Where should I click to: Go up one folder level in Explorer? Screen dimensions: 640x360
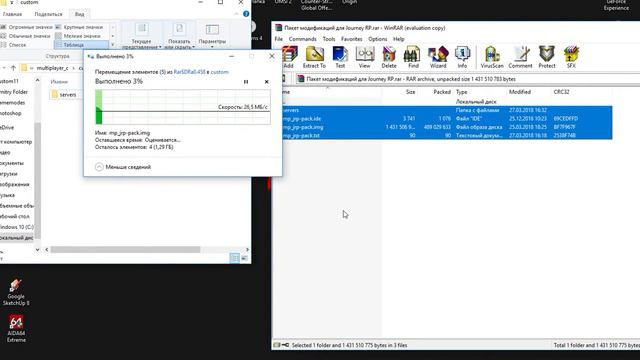click(x=13, y=68)
